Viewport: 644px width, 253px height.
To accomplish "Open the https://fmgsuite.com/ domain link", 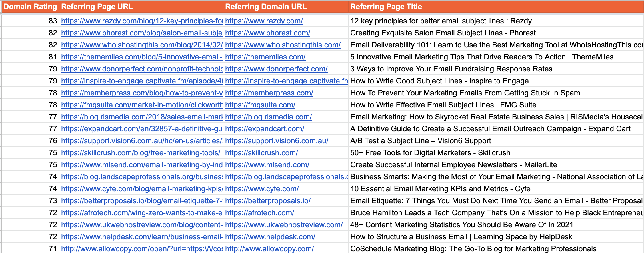I will [260, 105].
